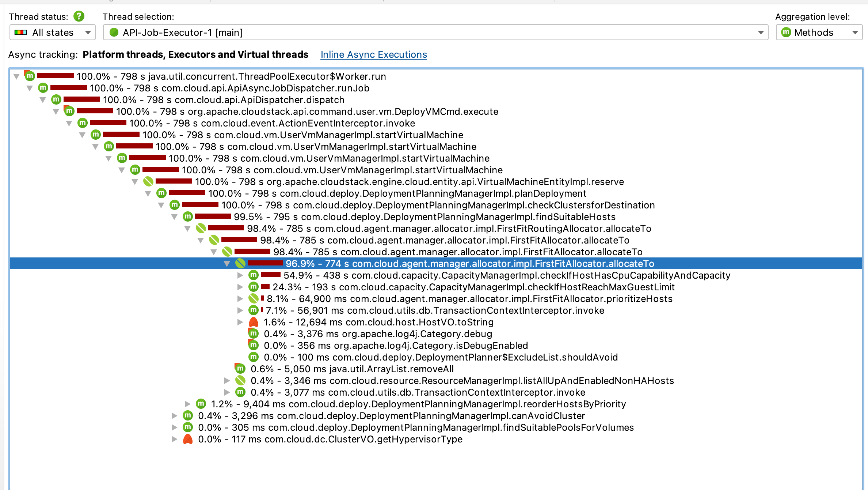
Task: Expand the checkIfHostHasCpuCapabilityAndCapacity node
Action: (x=240, y=275)
